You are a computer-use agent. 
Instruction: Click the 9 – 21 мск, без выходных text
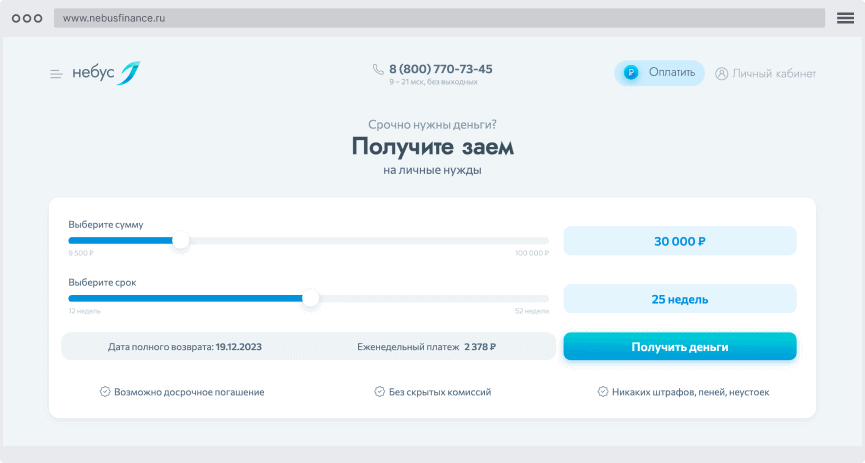tap(434, 82)
